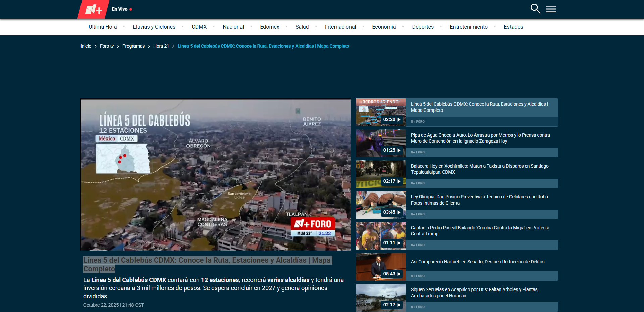
Task: Click the Programas breadcrumb
Action: [x=133, y=46]
